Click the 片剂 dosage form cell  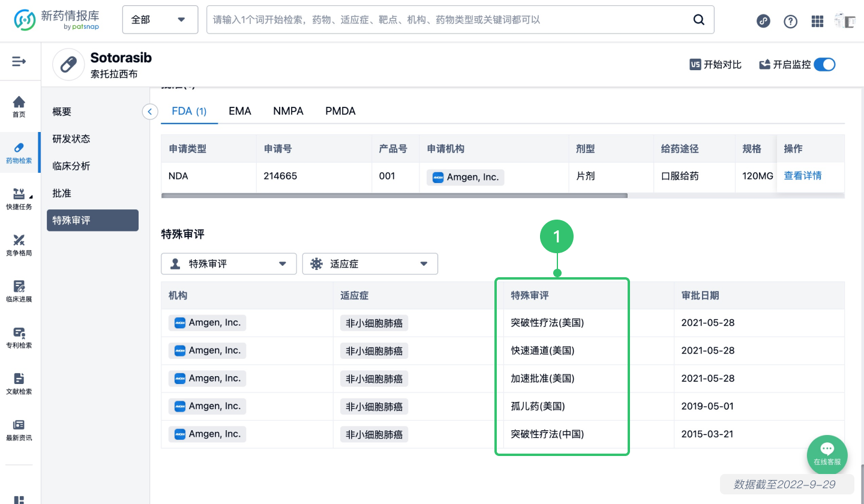point(586,176)
